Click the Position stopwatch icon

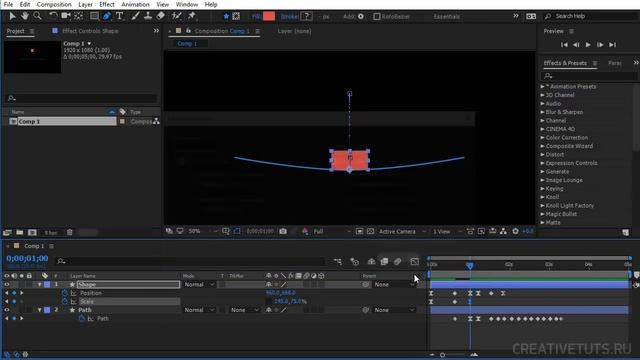click(x=64, y=293)
